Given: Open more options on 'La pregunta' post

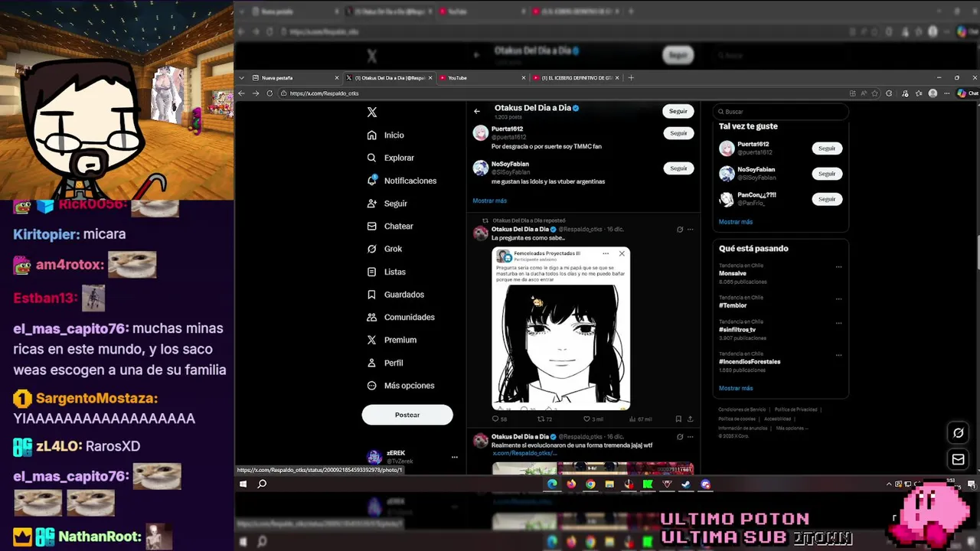Looking at the screenshot, I should (x=690, y=230).
